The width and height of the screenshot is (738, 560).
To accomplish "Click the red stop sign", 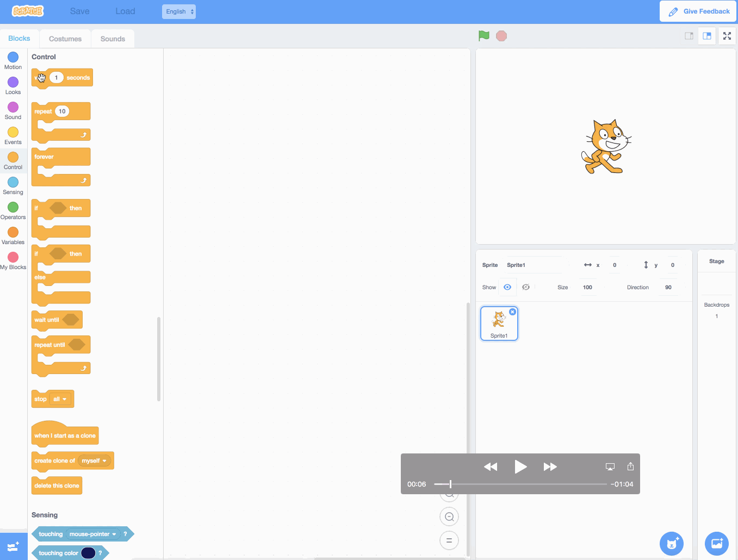I will tap(501, 36).
